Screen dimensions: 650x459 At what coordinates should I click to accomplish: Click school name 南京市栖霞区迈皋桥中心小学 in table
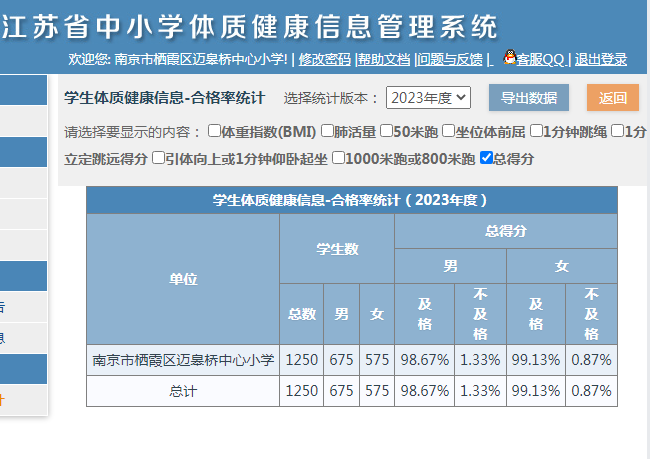(x=183, y=360)
